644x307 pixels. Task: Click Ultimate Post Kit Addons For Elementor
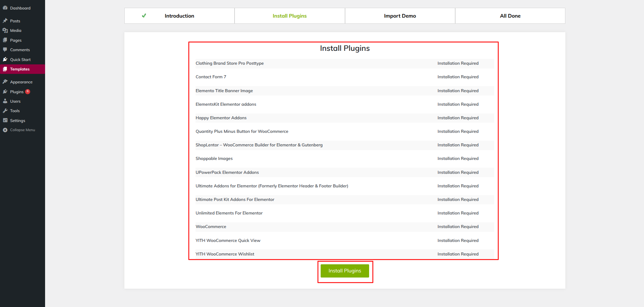click(x=235, y=200)
